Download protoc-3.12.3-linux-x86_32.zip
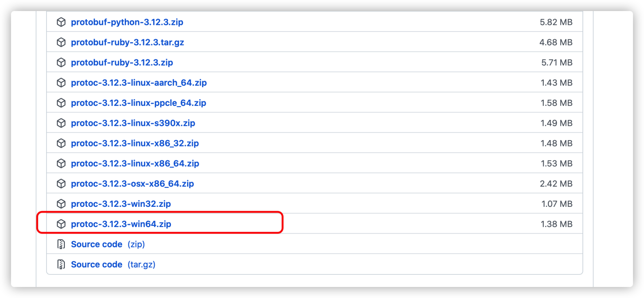 pos(135,143)
